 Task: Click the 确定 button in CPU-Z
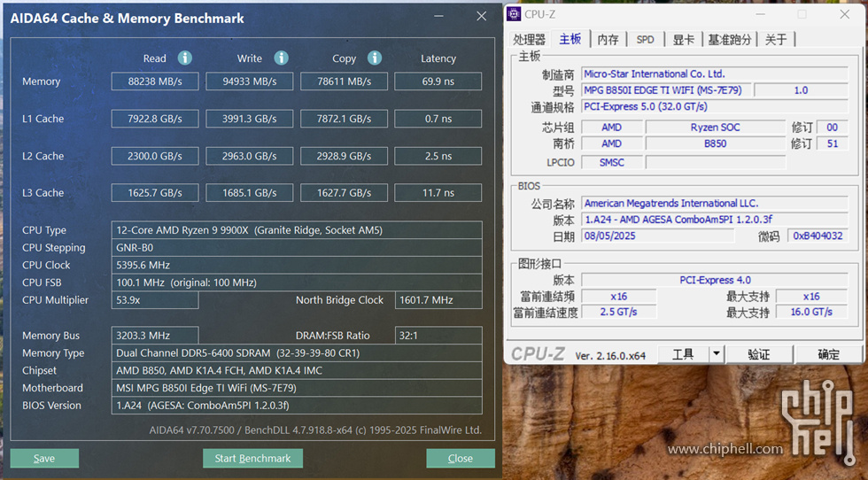[829, 353]
